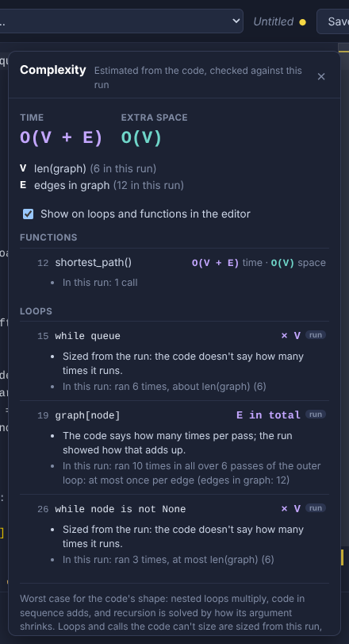Close the Complexity panel

click(x=321, y=77)
